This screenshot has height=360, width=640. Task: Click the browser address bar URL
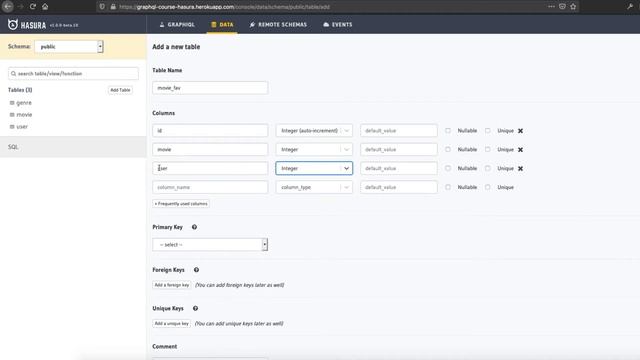tap(224, 7)
